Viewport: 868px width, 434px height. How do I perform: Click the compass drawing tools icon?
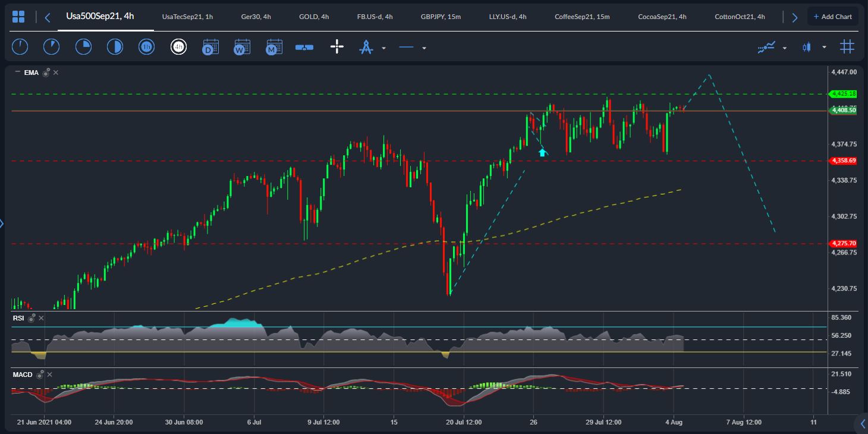coord(366,47)
